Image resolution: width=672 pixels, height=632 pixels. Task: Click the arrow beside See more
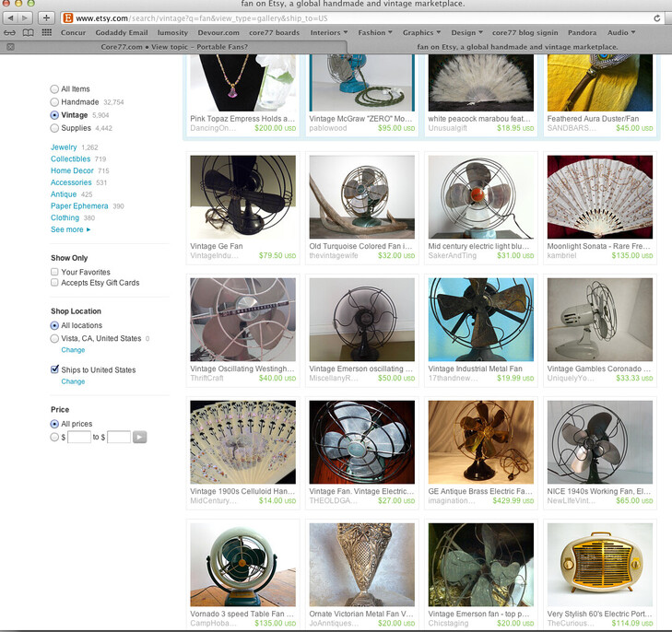[x=88, y=229]
